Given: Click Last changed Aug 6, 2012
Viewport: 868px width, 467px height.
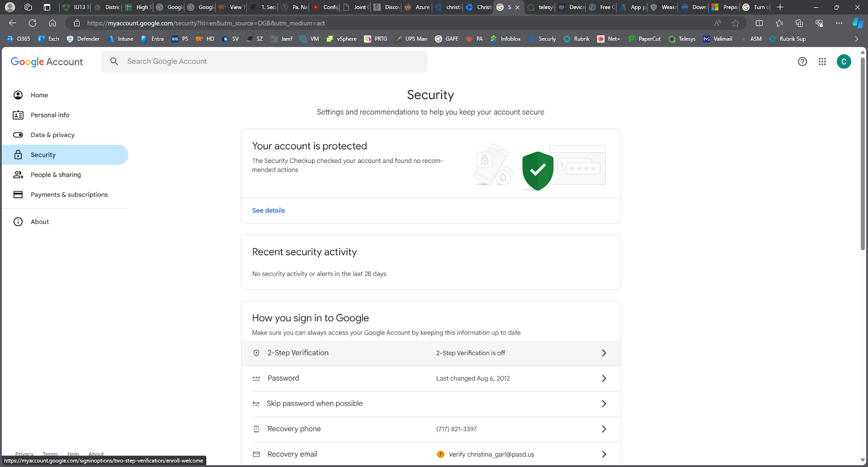Looking at the screenshot, I should (x=473, y=378).
